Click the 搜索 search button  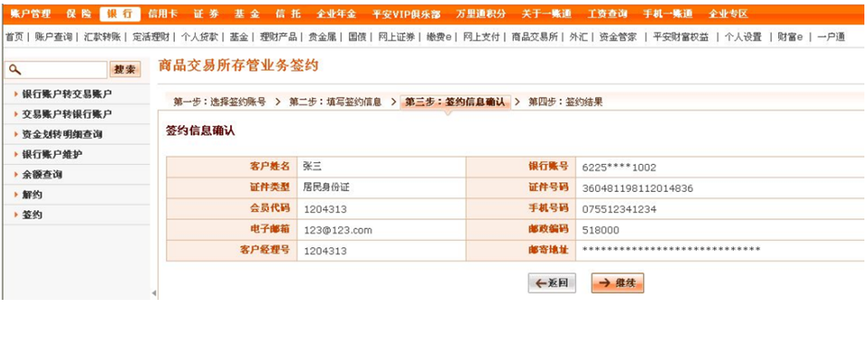(125, 69)
